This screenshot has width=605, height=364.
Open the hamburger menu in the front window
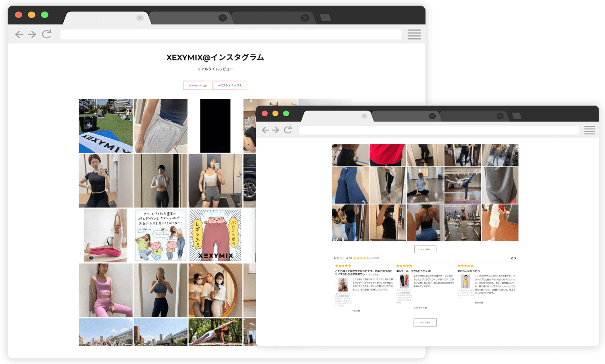click(x=589, y=130)
